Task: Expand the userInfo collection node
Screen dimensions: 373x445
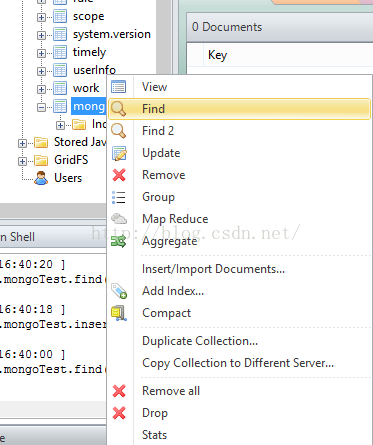Action: pyautogui.click(x=41, y=71)
